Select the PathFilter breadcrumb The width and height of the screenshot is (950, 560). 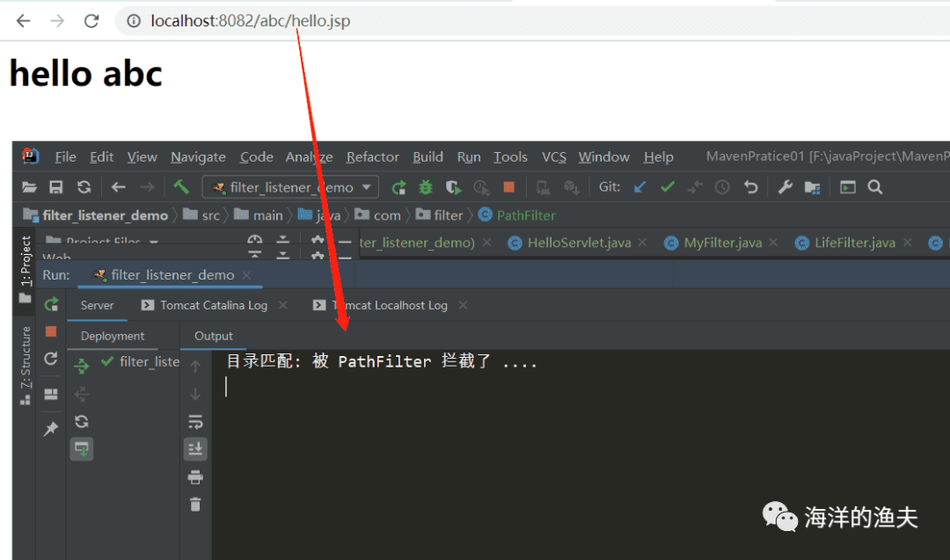pos(517,215)
